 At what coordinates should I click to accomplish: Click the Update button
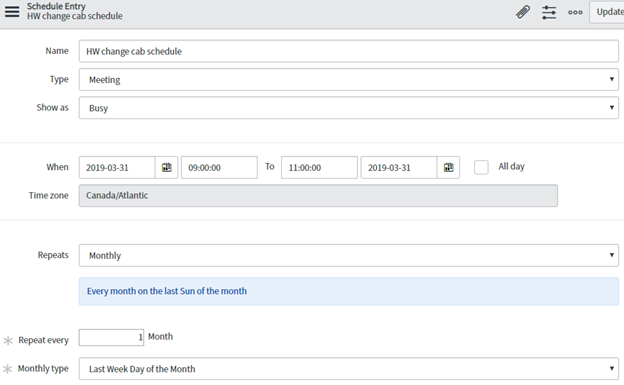click(x=607, y=12)
